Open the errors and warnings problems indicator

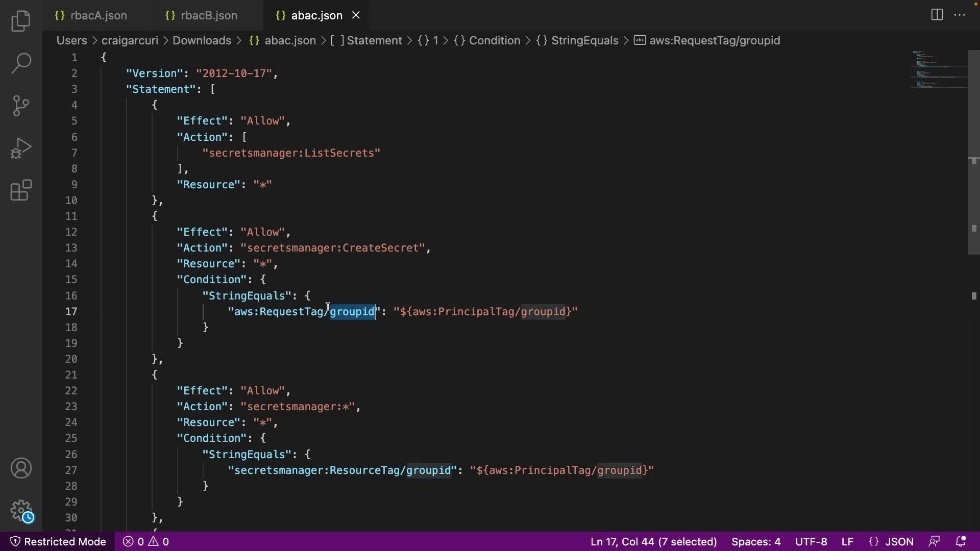[146, 541]
